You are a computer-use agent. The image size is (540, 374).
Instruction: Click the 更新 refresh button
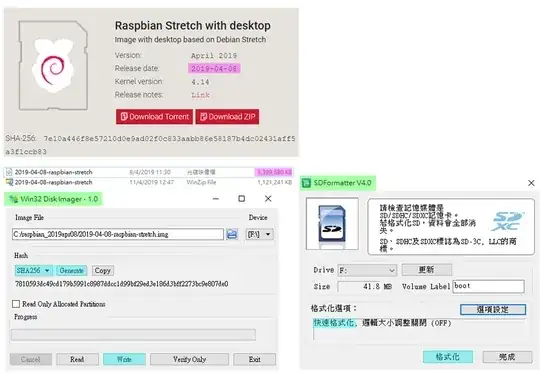(427, 270)
